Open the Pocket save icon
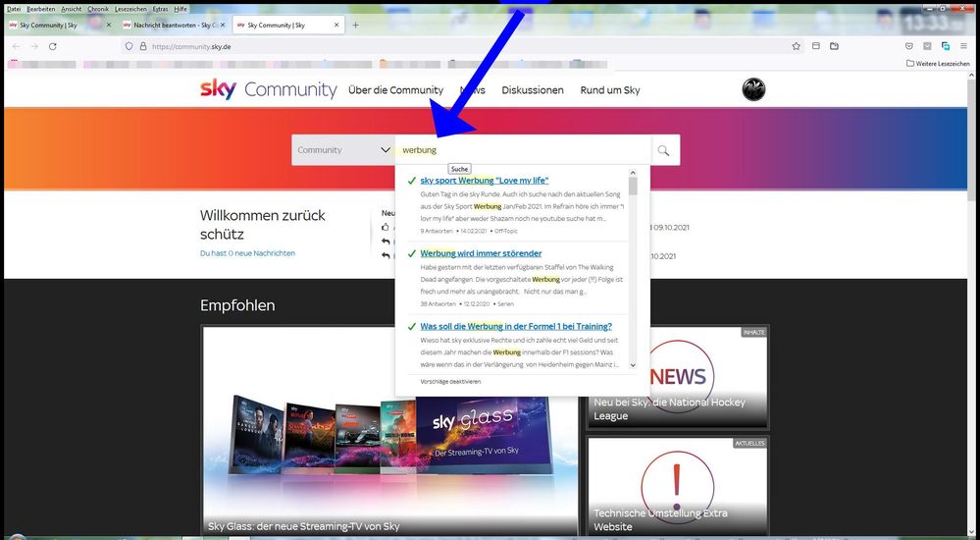This screenshot has height=540, width=980. coord(909,46)
